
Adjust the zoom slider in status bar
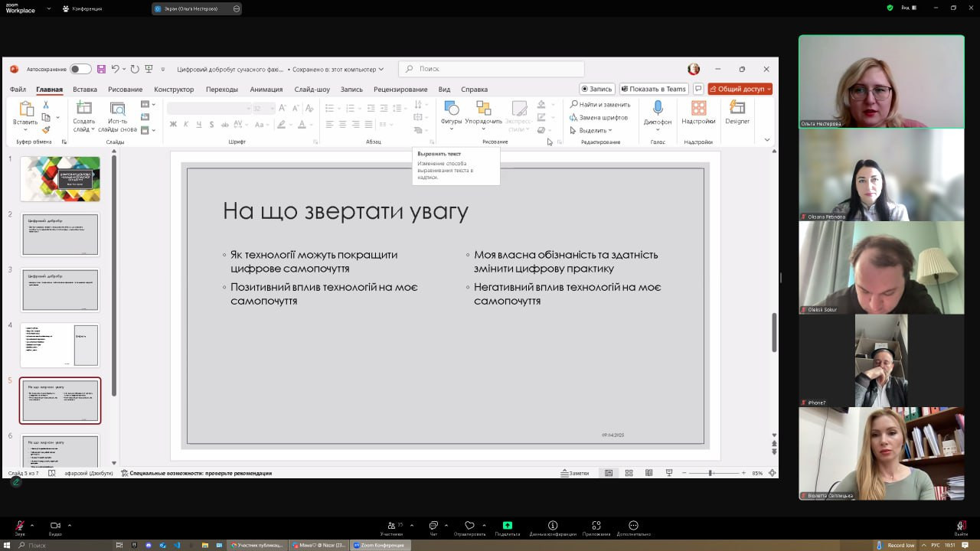coord(710,473)
